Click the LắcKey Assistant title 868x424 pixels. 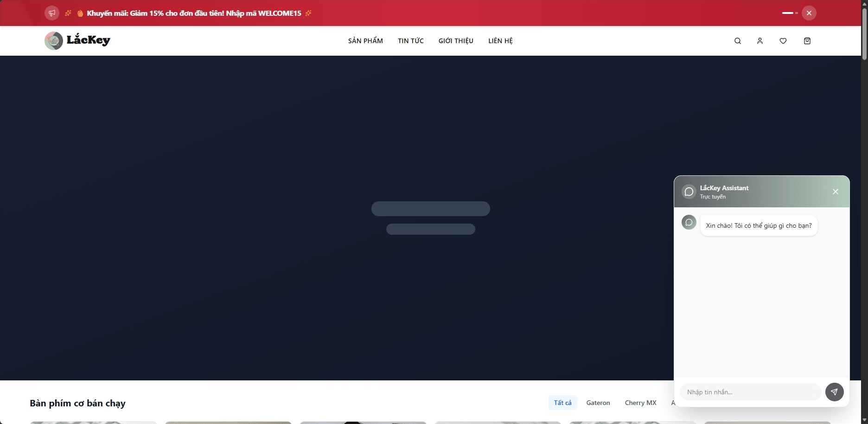click(x=724, y=188)
